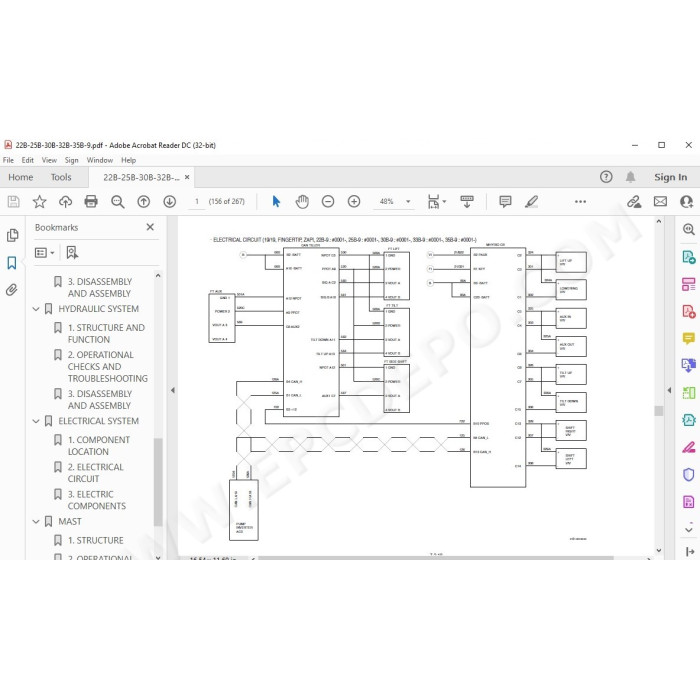This screenshot has height=700, width=700.
Task: Click the upload to cloud icon
Action: [x=65, y=202]
